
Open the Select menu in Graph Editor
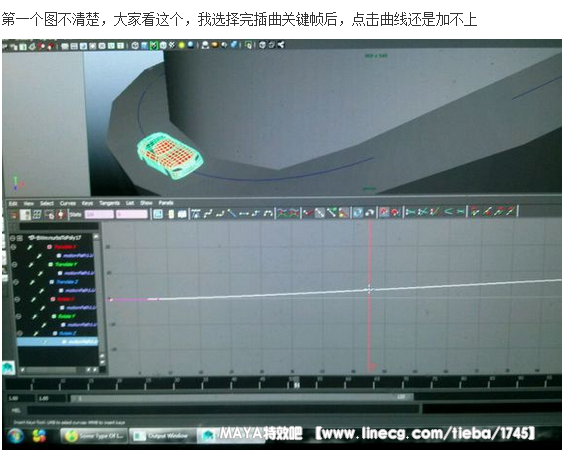[47, 203]
